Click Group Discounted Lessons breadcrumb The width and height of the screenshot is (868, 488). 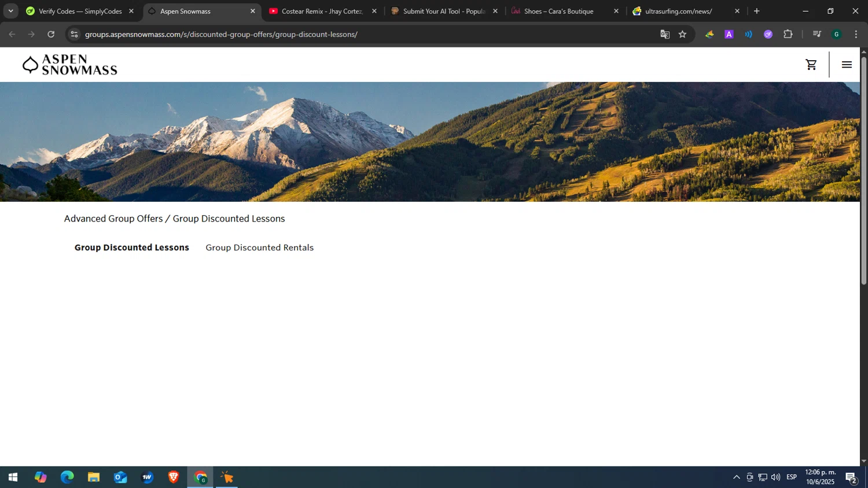(229, 219)
